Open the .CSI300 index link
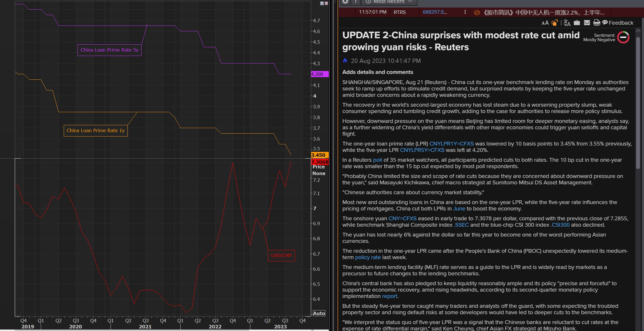This screenshot has width=644, height=331. click(560, 225)
